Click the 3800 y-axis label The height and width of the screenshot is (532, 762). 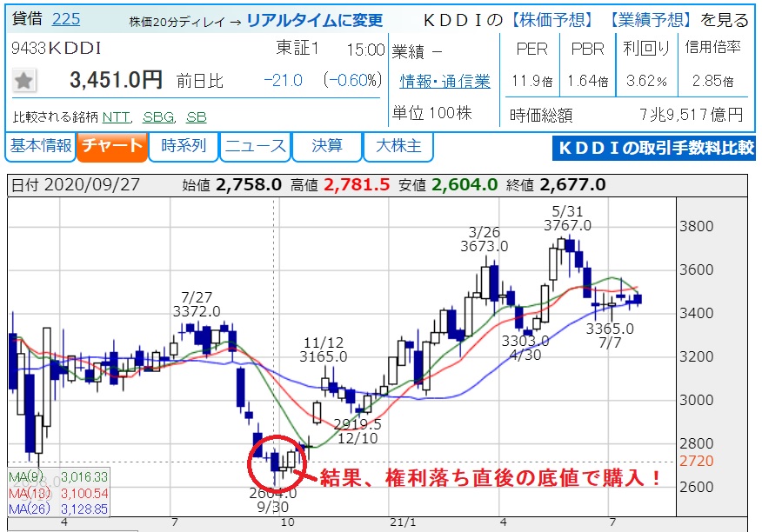click(697, 226)
